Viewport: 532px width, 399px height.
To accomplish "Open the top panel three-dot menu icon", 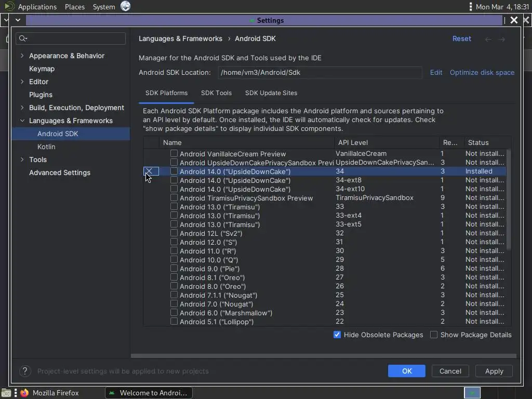I will (x=470, y=6).
